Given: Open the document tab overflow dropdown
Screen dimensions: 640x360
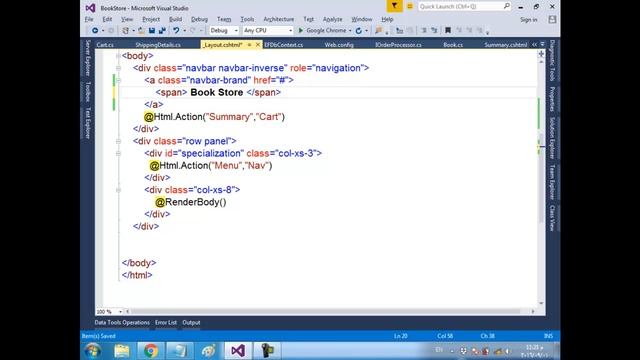Looking at the screenshot, I should click(x=542, y=44).
